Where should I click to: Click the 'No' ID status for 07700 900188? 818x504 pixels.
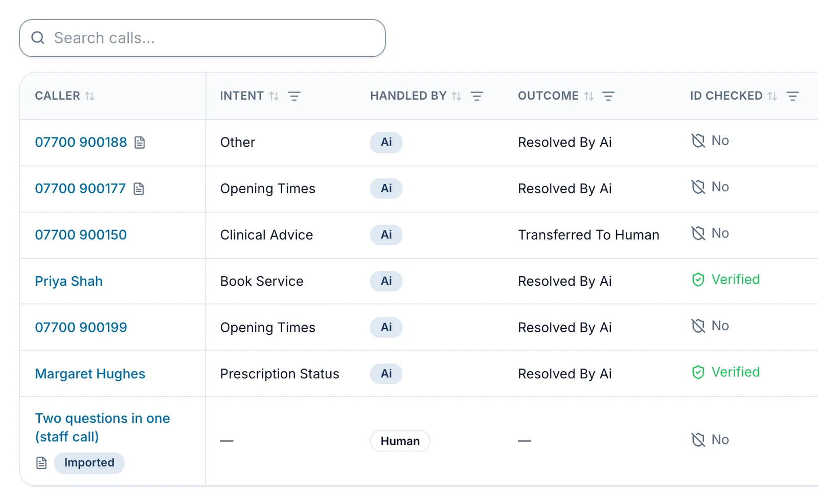point(710,141)
